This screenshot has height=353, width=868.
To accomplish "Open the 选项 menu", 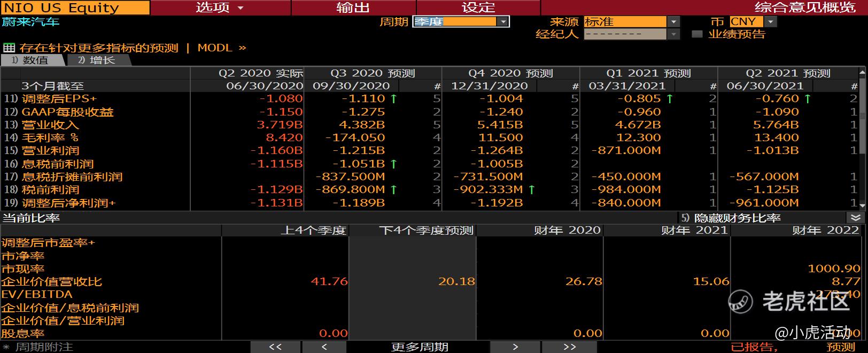I will point(220,7).
